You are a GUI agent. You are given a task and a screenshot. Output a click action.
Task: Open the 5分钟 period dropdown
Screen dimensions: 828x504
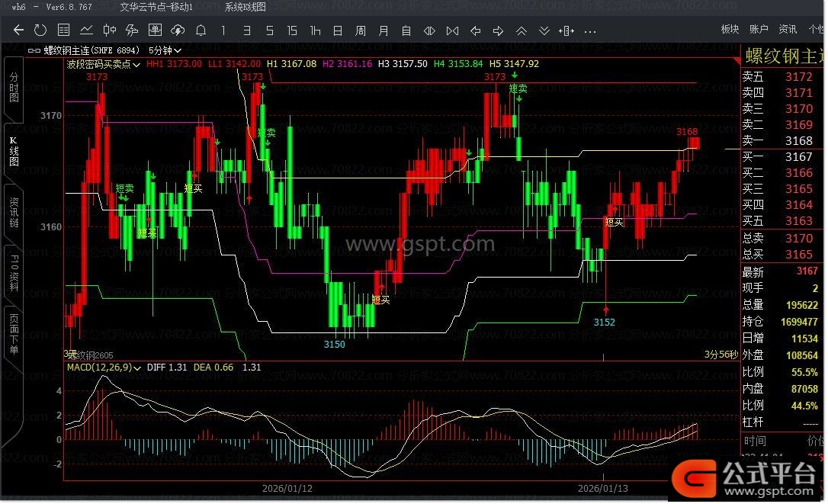[x=166, y=50]
